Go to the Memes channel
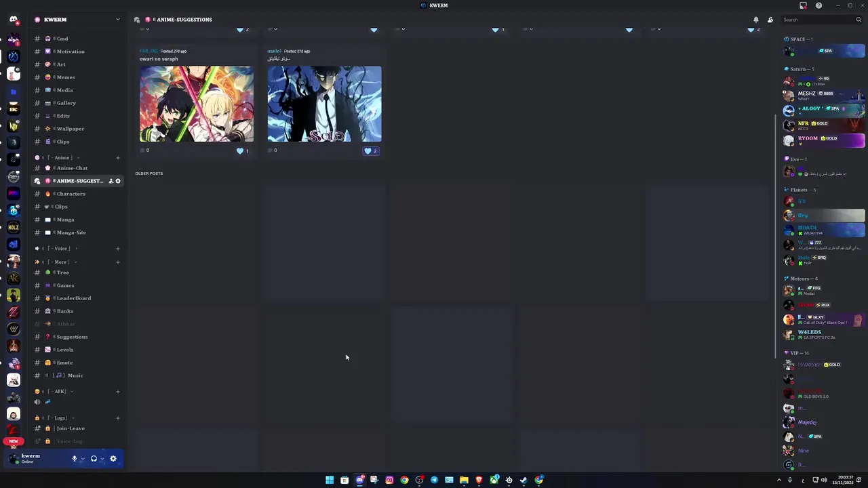The image size is (868, 488). 78,77
